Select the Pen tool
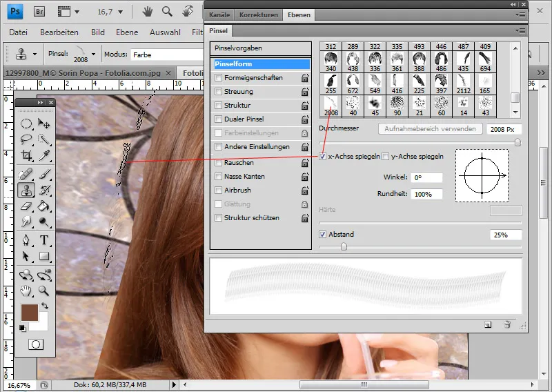 [x=26, y=240]
